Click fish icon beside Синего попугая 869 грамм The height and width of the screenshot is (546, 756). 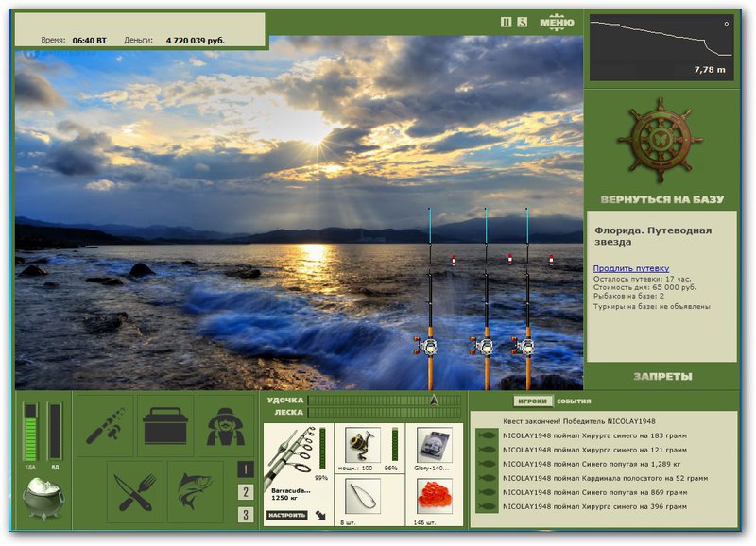487,492
